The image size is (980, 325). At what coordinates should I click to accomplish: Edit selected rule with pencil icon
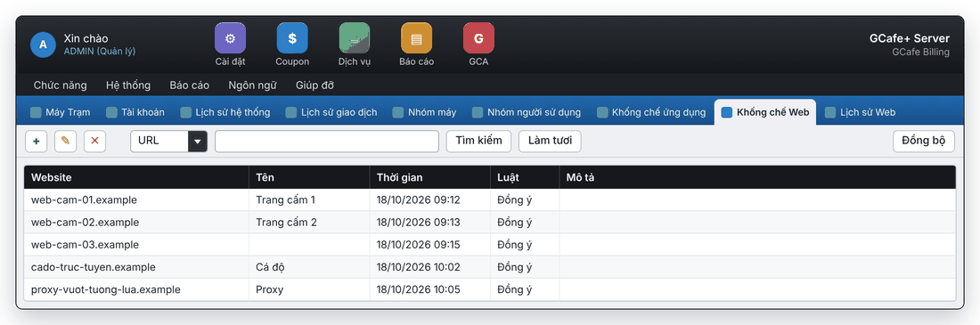tap(66, 142)
